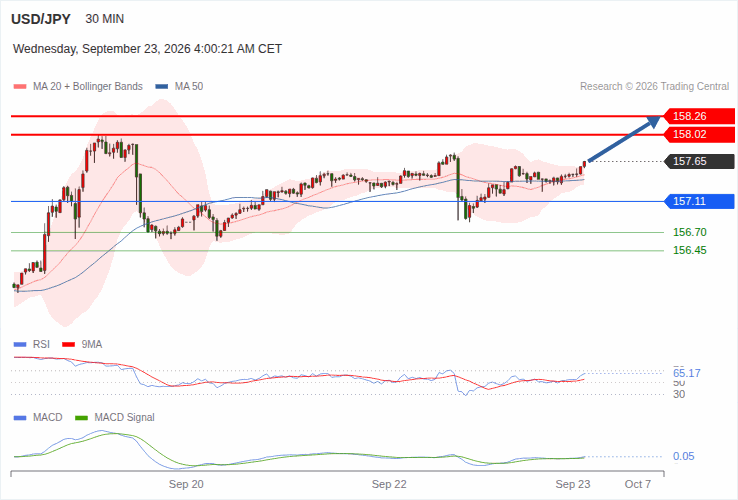Image resolution: width=738 pixels, height=500 pixels.
Task: Click the blue 157.11 pivot label
Action: tap(699, 202)
